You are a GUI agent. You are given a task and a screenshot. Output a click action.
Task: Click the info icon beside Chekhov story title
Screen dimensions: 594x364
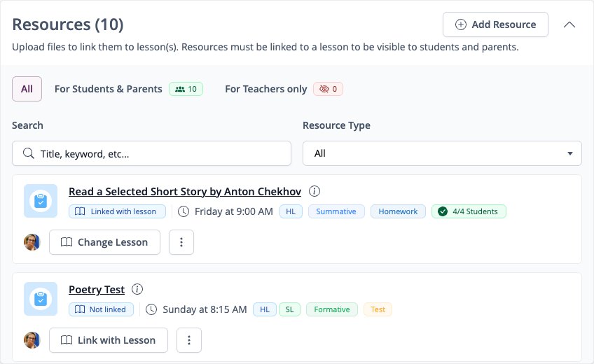pyautogui.click(x=314, y=191)
